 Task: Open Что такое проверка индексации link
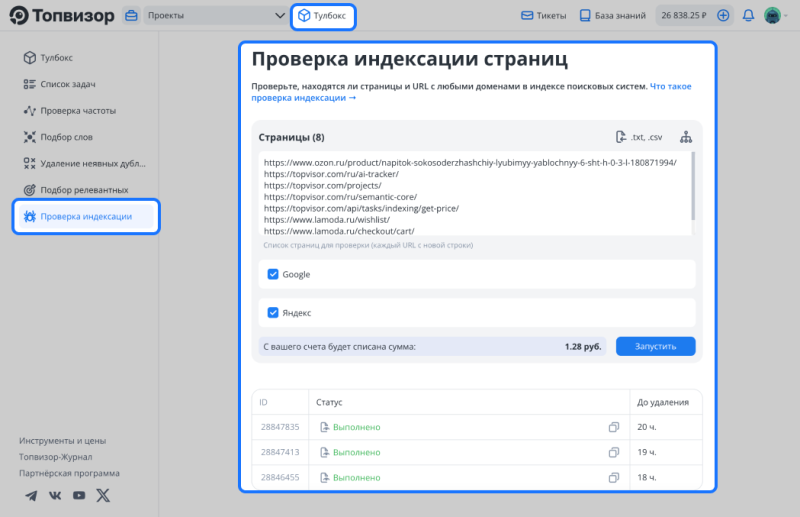click(x=471, y=92)
